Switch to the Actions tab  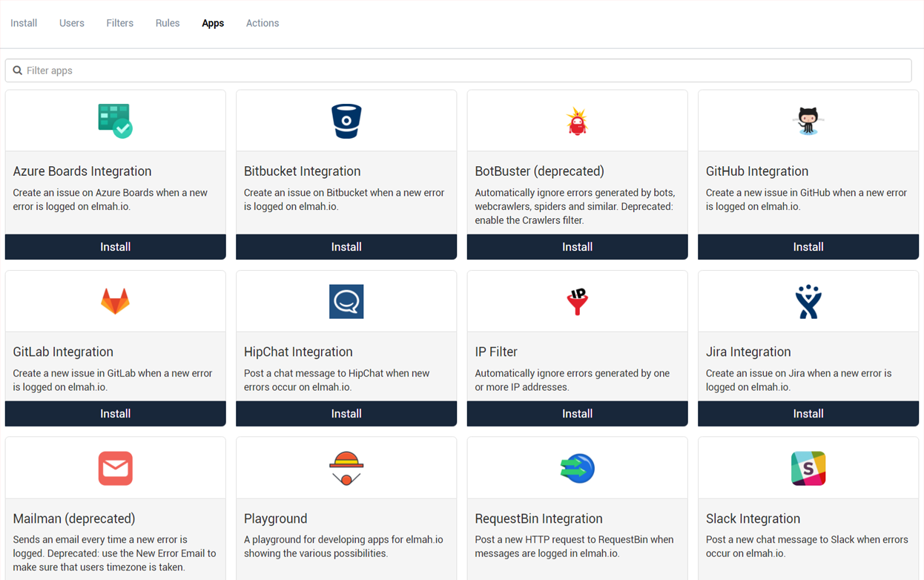pos(263,23)
